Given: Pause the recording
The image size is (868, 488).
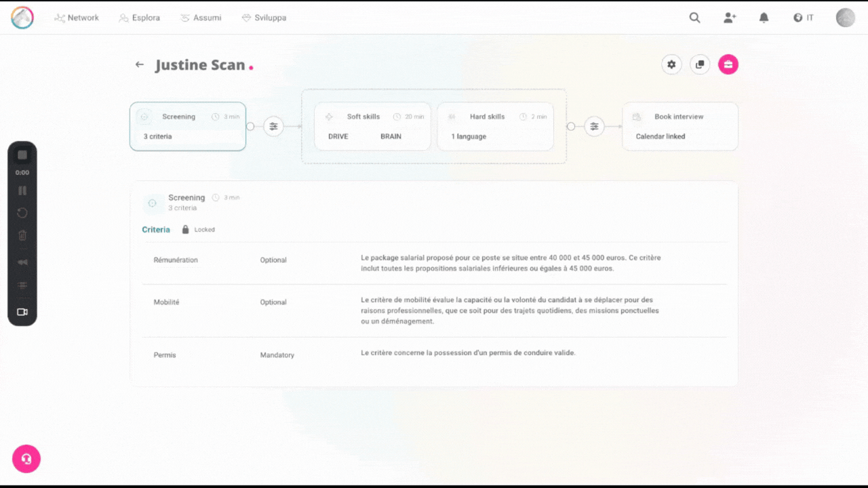Looking at the screenshot, I should click(22, 190).
